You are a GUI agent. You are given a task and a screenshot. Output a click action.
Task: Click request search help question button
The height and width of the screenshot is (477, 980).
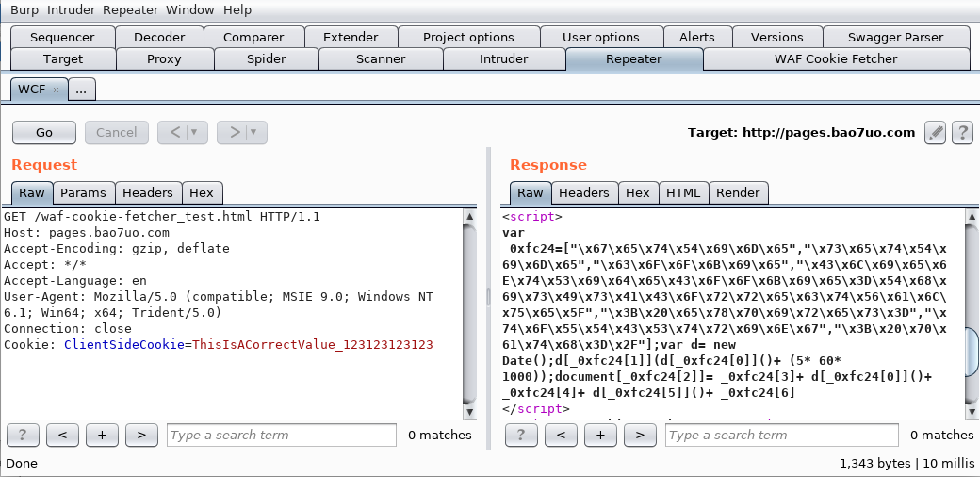[x=23, y=436]
